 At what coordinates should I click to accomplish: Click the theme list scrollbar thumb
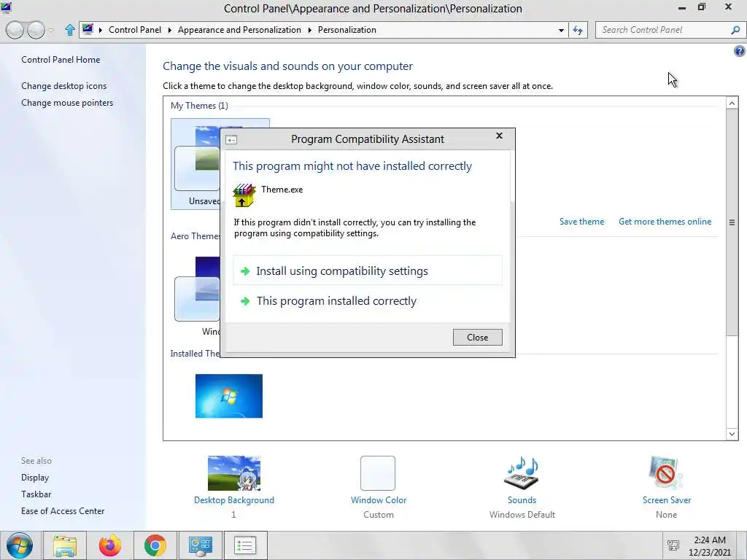732,222
